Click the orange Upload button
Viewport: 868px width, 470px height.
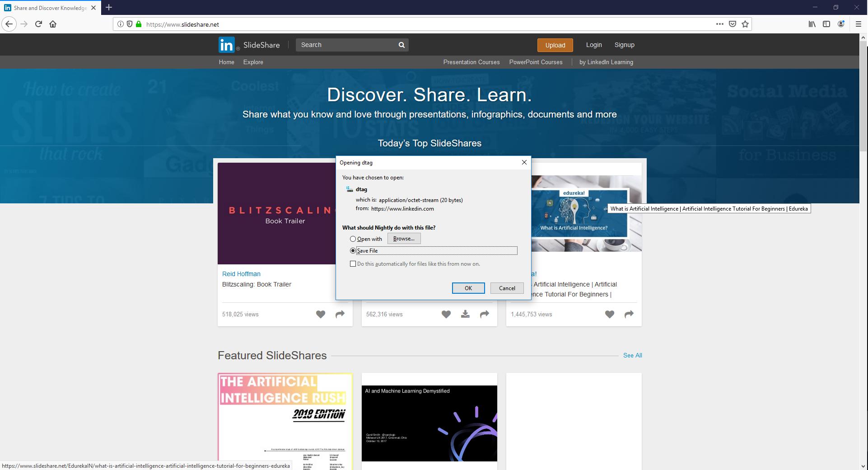coord(555,45)
